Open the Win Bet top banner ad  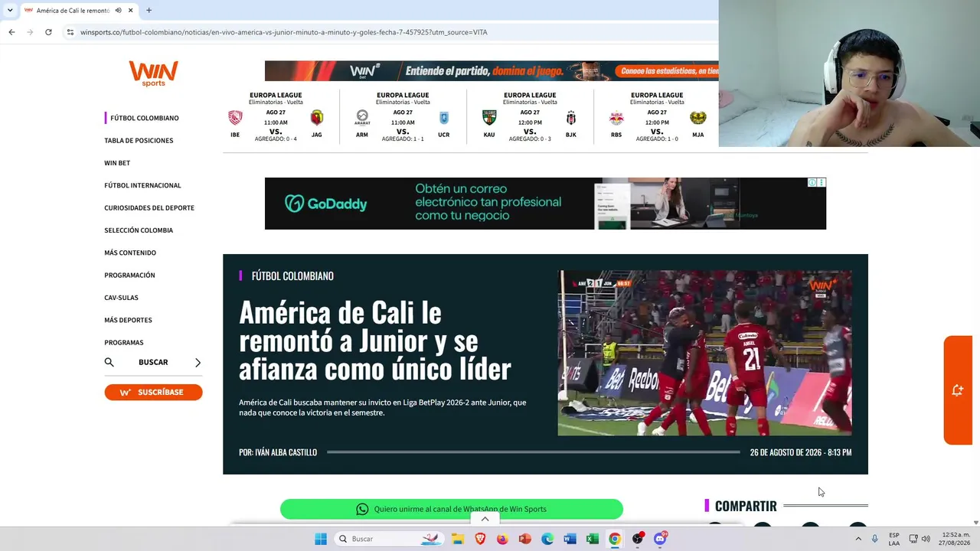coord(492,71)
